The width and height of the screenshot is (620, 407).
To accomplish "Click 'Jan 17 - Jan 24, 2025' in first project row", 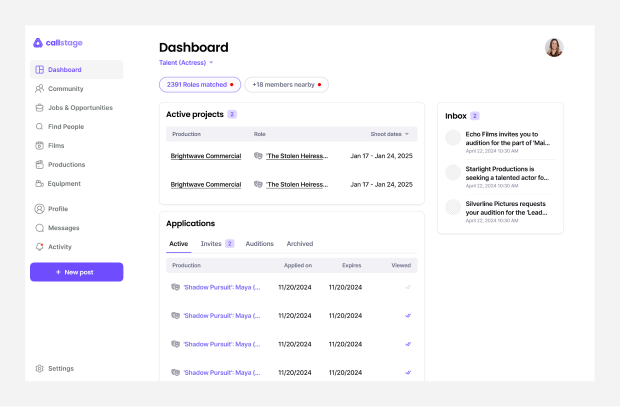I will click(381, 156).
